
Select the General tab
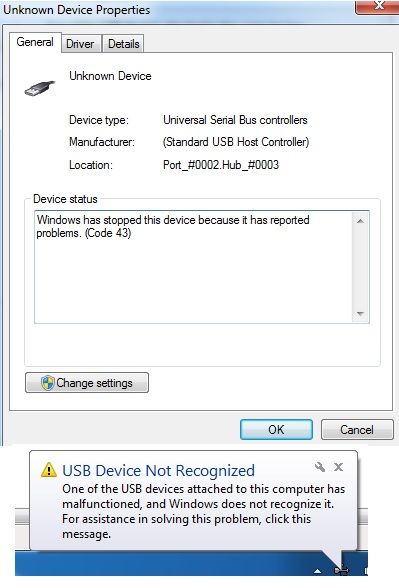click(35, 42)
